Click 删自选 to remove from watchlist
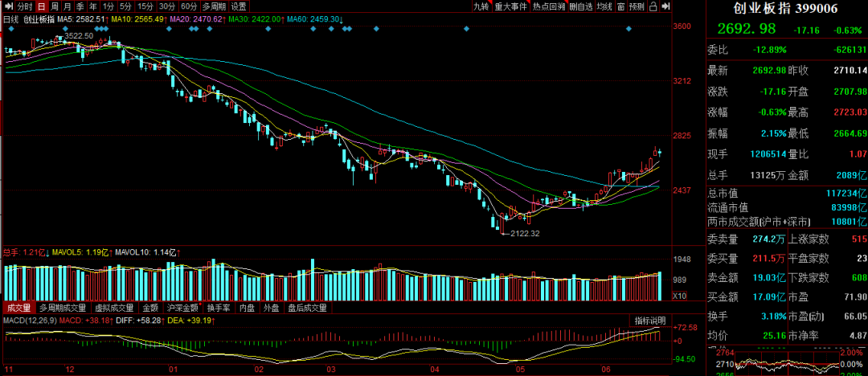Image resolution: width=868 pixels, height=376 pixels. pos(581,6)
